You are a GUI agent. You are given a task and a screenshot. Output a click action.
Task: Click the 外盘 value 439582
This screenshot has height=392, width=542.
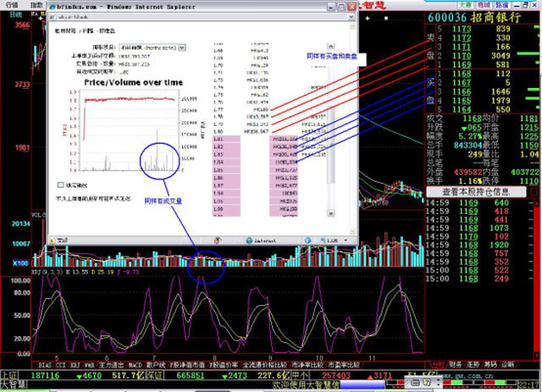[x=468, y=172]
